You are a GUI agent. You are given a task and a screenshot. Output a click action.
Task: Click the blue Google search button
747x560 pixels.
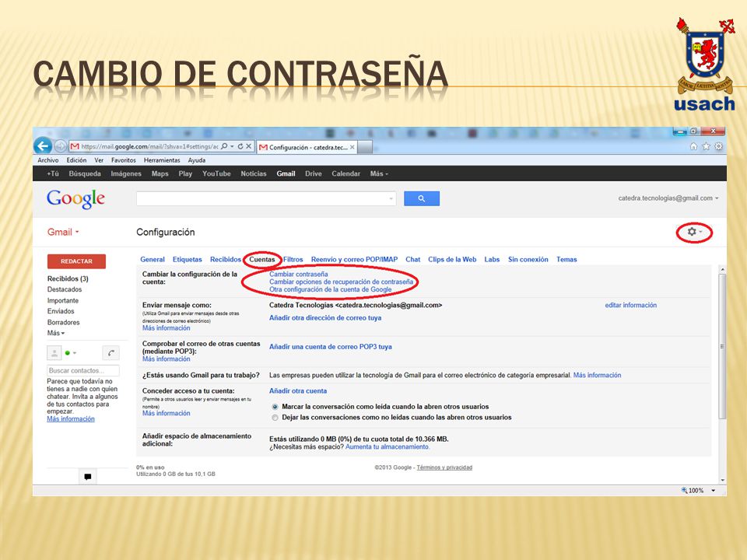pos(422,198)
